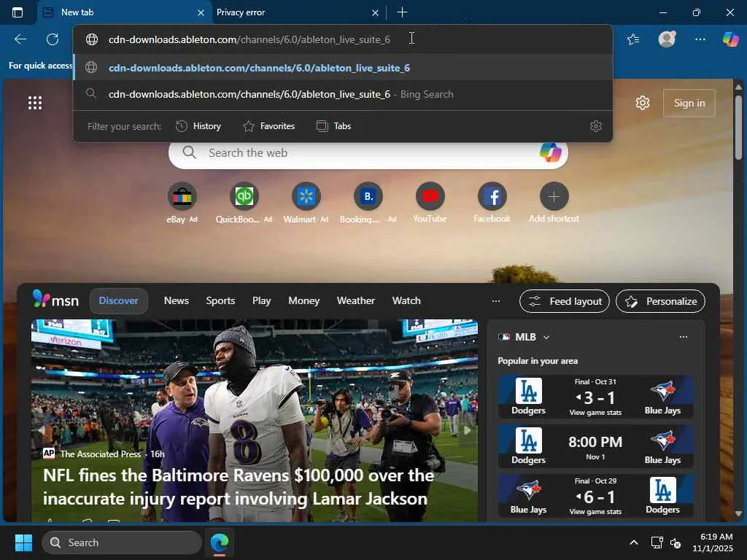Open Dodgers 3-1 Blue Jays game

pyautogui.click(x=595, y=397)
